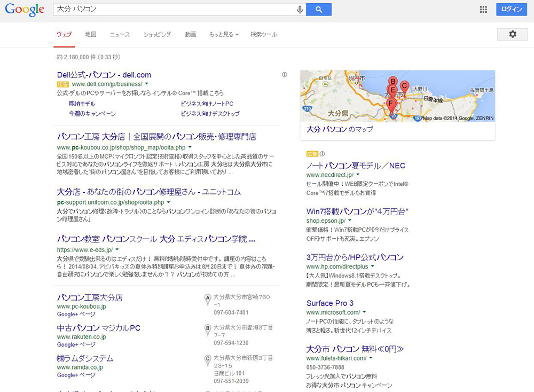
Task: Open Surface Pro 3 ad
Action: click(329, 303)
